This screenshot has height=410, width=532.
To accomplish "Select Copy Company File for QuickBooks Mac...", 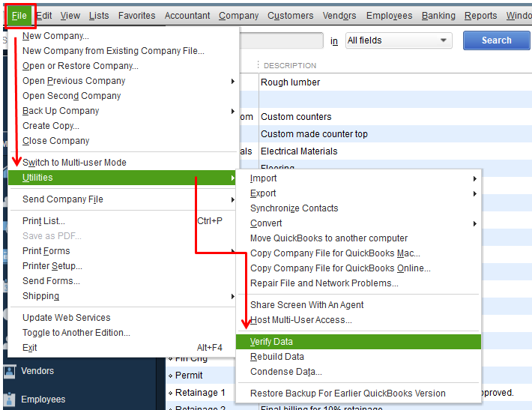I will [359, 253].
